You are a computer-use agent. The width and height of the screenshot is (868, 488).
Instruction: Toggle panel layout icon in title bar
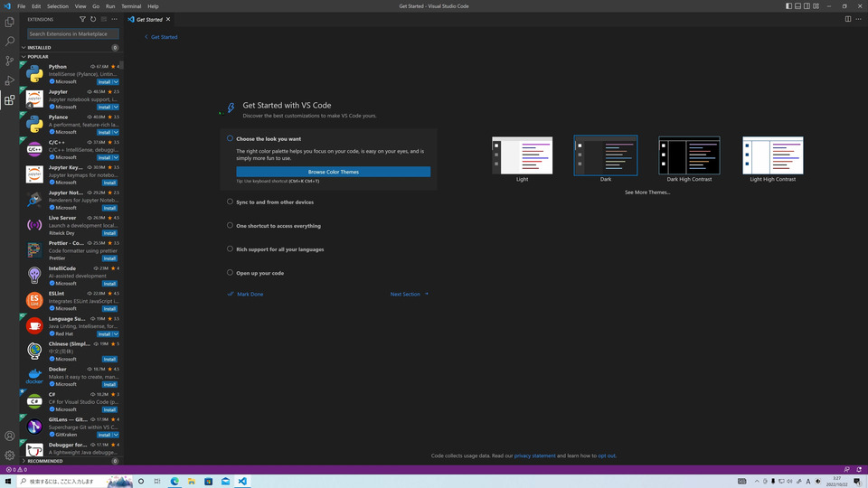[797, 6]
